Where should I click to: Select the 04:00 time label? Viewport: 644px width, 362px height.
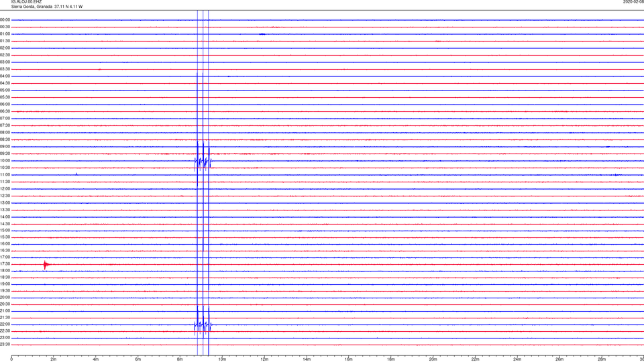(x=5, y=76)
